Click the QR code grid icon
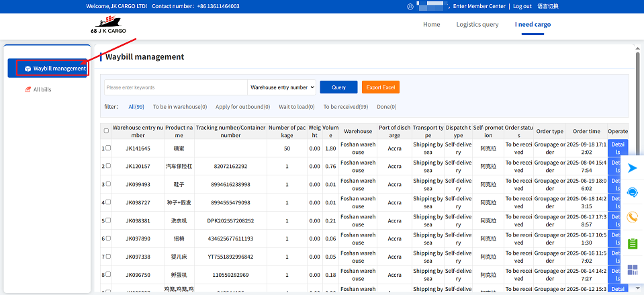Image resolution: width=644 pixels, height=295 pixels. [x=632, y=270]
